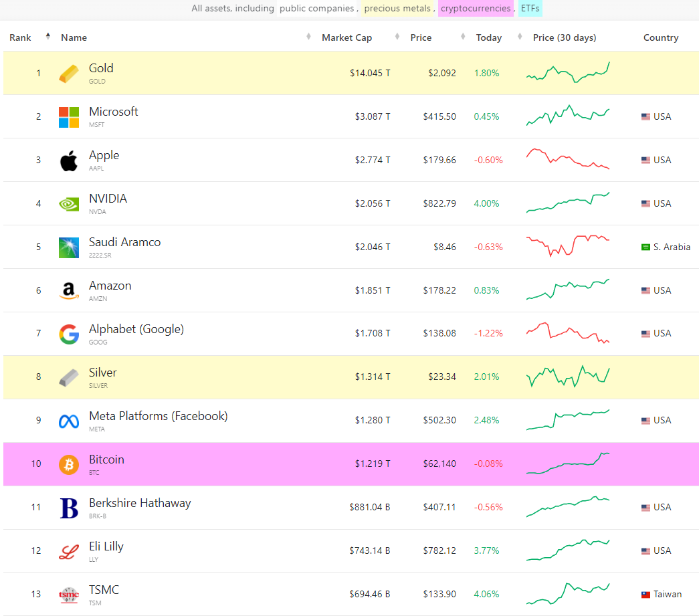Screen dimensions: 699x616
Task: Click the Silver bar icon
Action: [69, 377]
